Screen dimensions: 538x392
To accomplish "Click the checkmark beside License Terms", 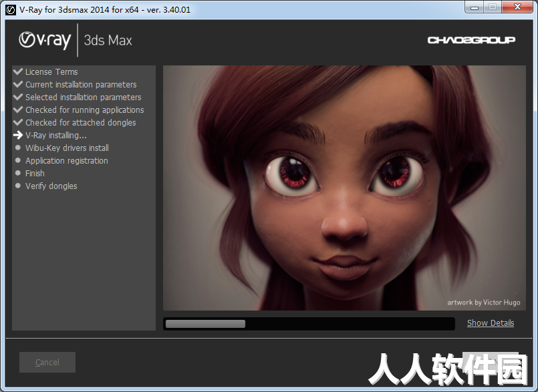I will click(18, 71).
